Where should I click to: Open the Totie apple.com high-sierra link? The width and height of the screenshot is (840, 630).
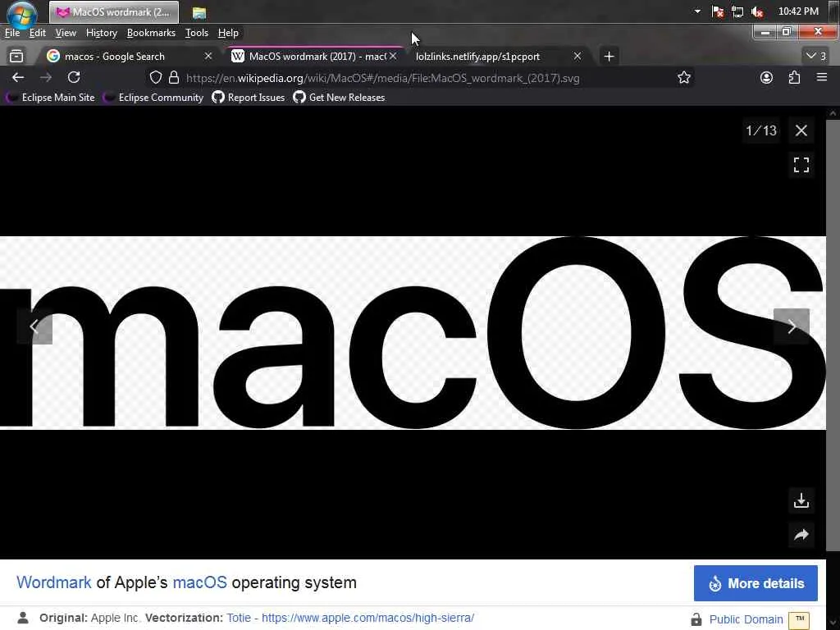pyautogui.click(x=350, y=618)
